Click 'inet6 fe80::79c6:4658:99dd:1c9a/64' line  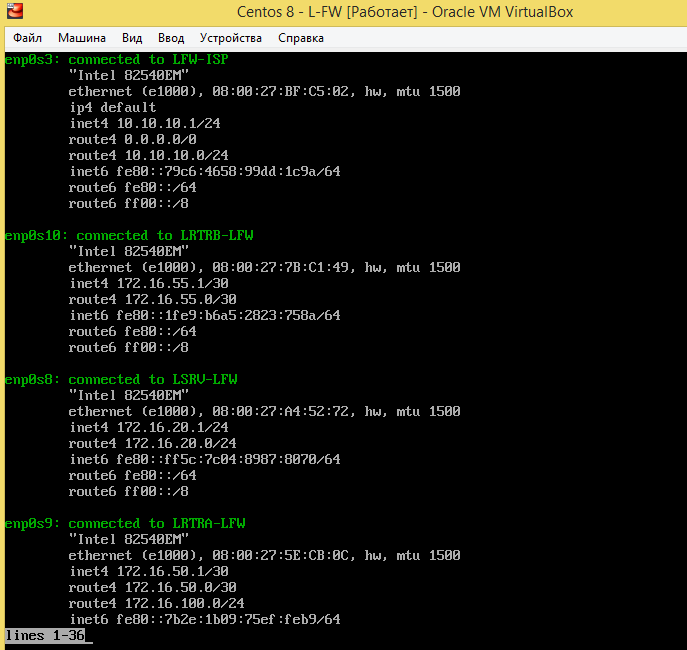click(205, 172)
